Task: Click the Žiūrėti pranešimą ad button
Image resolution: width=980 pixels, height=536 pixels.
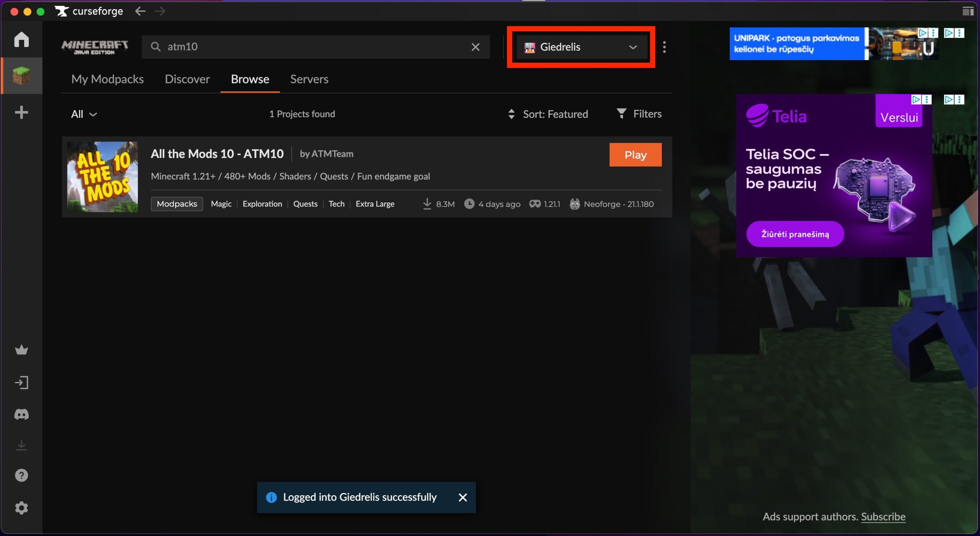Action: tap(795, 234)
